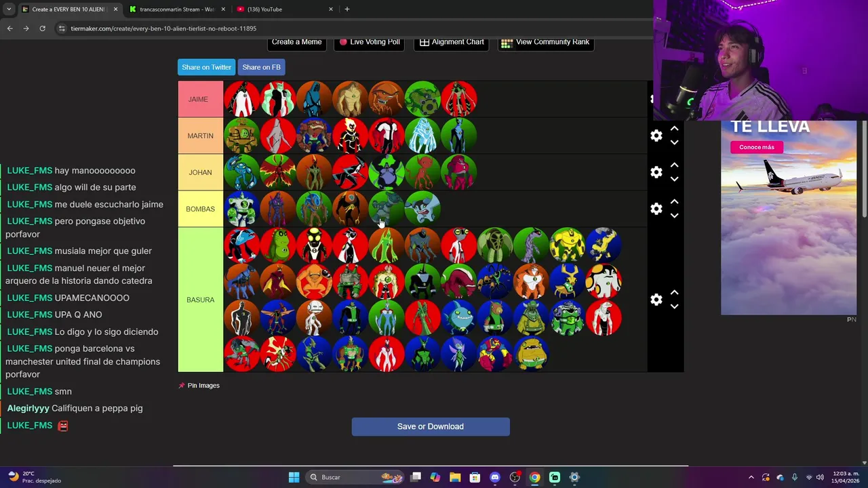
Task: Close the trancasconmartin Stream tab
Action: [x=223, y=9]
